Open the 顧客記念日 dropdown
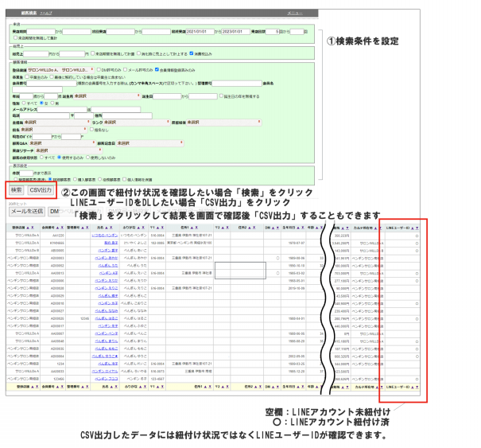 pos(150,143)
